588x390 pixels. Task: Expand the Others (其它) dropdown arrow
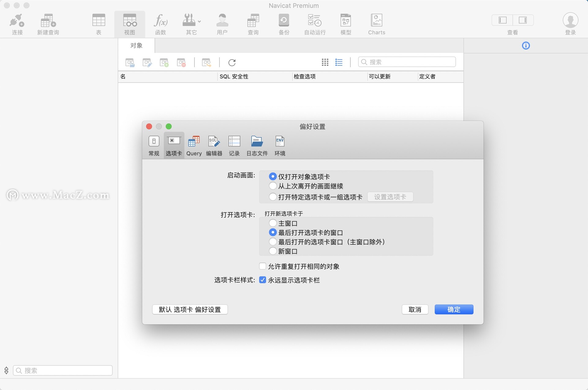point(199,21)
